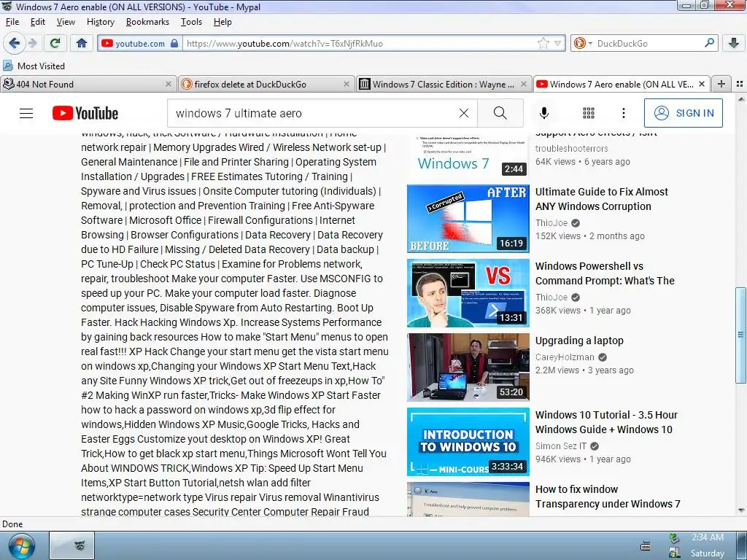
Task: Open the History menu
Action: tap(101, 22)
